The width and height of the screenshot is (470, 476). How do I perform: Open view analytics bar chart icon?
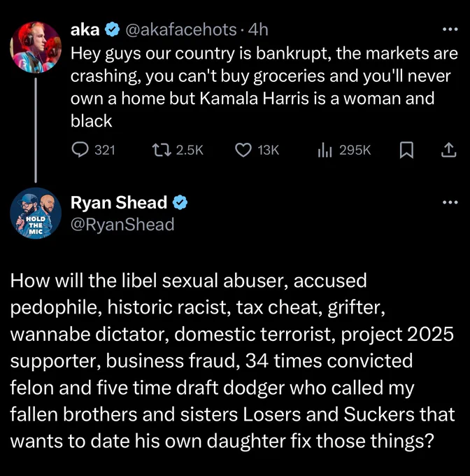[325, 150]
